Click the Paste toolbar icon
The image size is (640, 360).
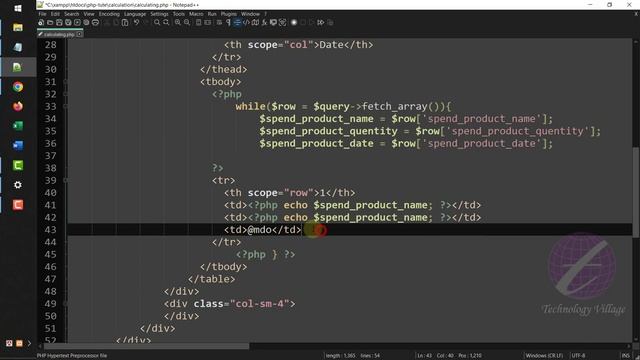click(125, 22)
